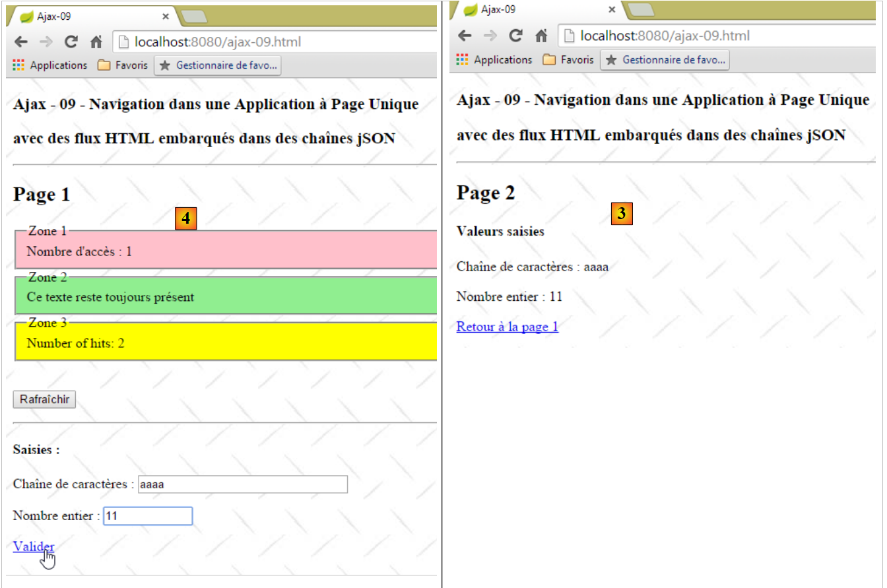Click the home icon in the Page 1 window
The width and height of the screenshot is (887, 588).
tap(96, 42)
